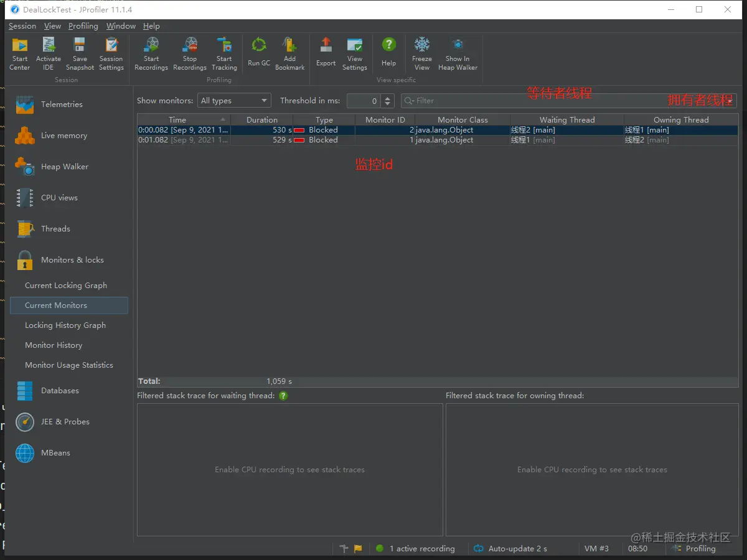747x560 pixels.
Task: Sort by the Type column header
Action: click(324, 119)
